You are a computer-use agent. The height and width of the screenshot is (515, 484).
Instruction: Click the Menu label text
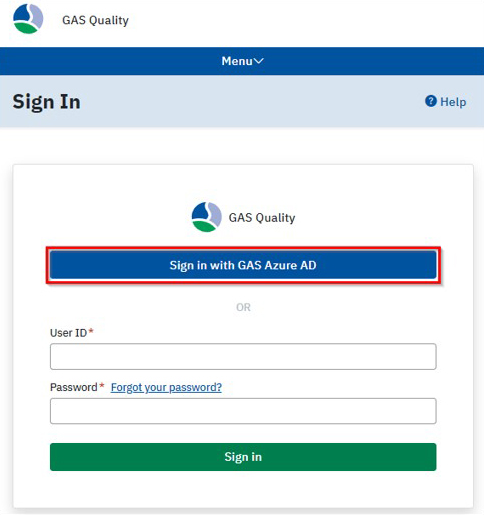[237, 61]
